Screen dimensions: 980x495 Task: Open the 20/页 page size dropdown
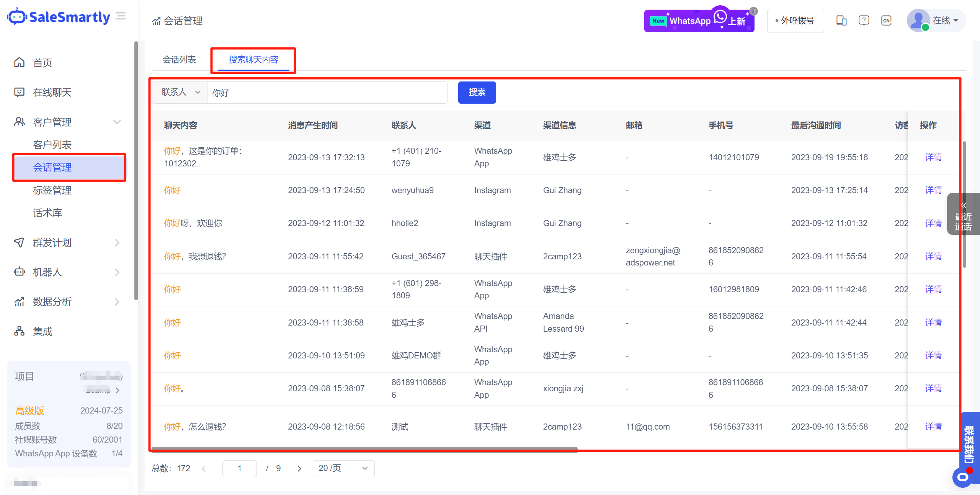coord(343,468)
